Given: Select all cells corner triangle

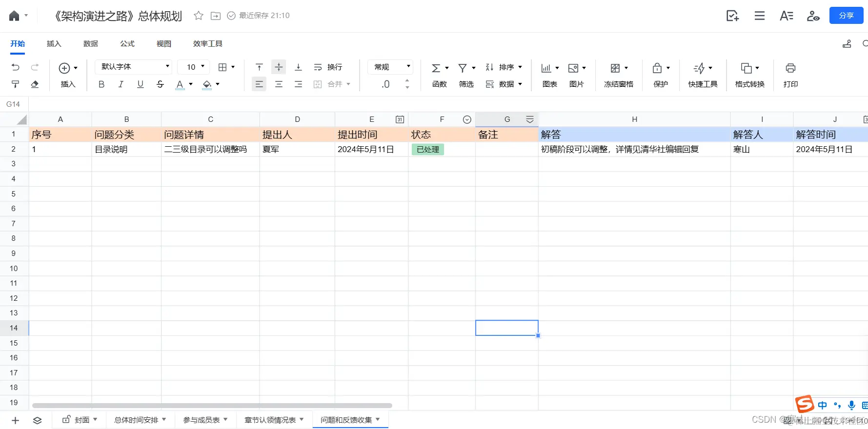Looking at the screenshot, I should point(22,120).
